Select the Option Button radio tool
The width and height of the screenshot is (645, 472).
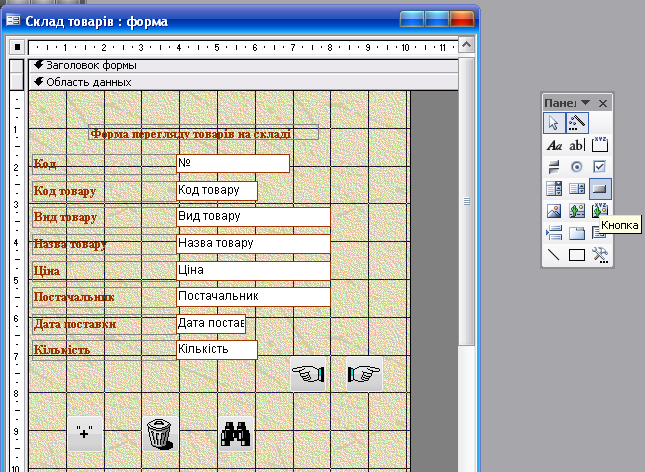[577, 167]
